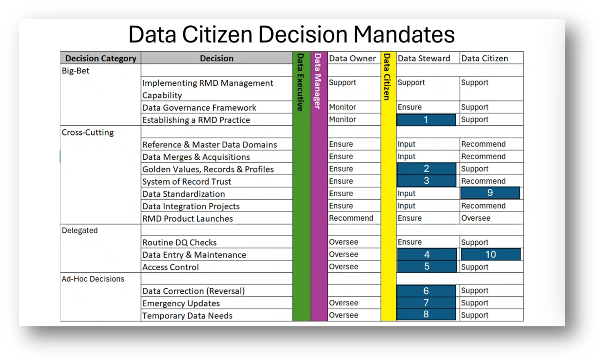Click the "Data Standardization" decision cell
Viewport: 603px width, 364px height.
(216, 193)
